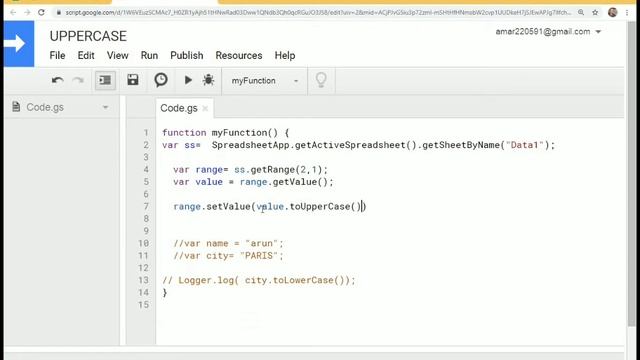The image size is (640, 360).
Task: Click the commented Logger.log line 13
Action: 259,280
